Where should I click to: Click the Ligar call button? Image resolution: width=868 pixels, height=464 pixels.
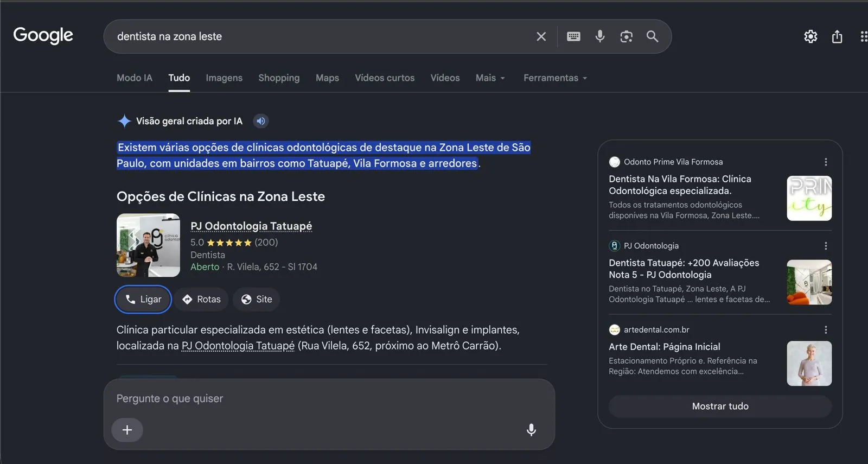coord(143,299)
